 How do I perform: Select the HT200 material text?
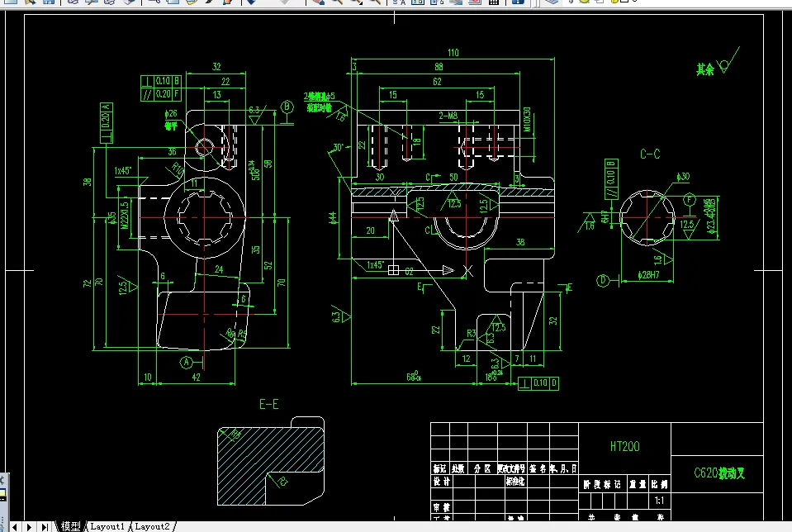pos(625,447)
